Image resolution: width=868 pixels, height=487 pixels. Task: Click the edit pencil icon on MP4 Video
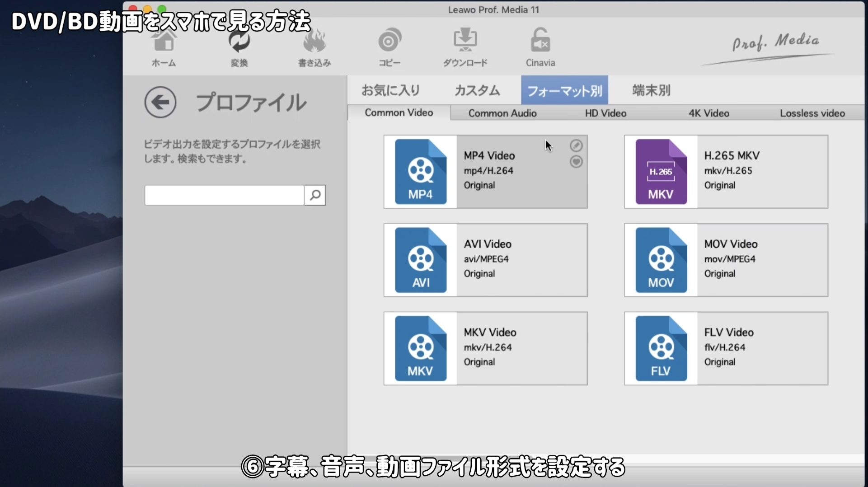576,145
